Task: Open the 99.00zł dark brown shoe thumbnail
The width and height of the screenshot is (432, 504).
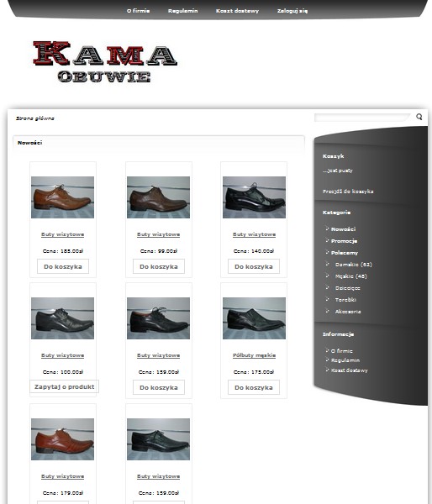Action: 158,197
